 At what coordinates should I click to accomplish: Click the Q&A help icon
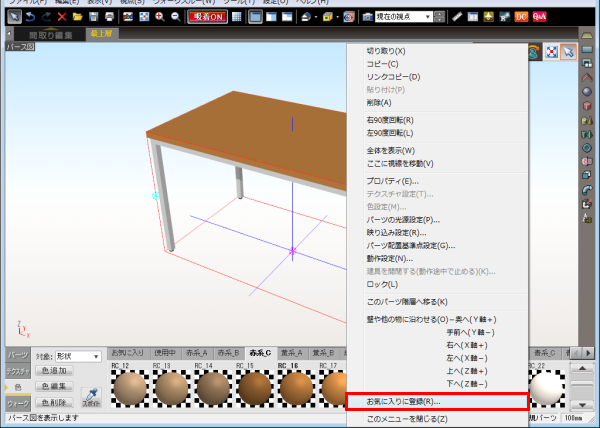click(x=539, y=17)
